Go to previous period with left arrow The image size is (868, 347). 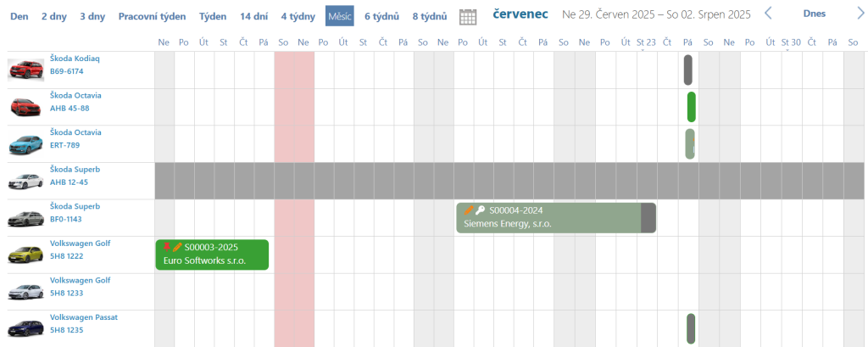point(768,13)
